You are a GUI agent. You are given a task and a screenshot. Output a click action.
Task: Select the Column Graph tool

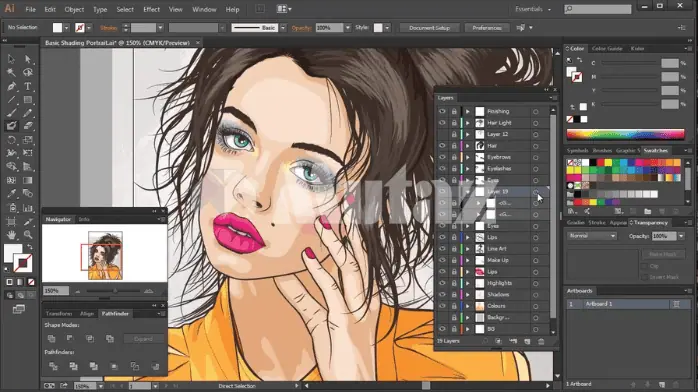point(28,207)
